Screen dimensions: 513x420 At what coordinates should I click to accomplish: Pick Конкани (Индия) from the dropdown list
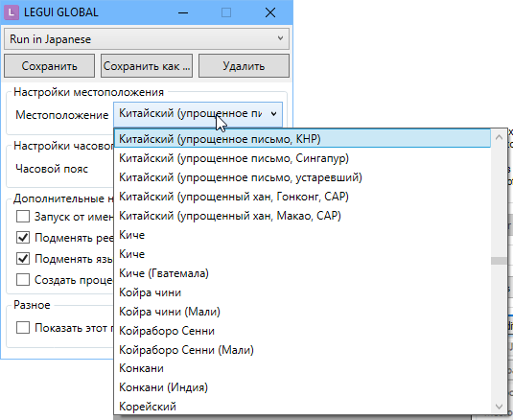pyautogui.click(x=302, y=387)
